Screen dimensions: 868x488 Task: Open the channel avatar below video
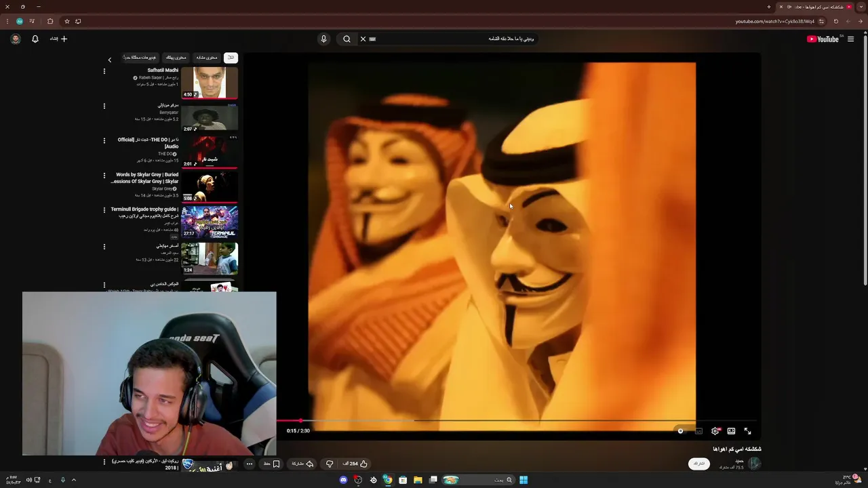point(754,464)
